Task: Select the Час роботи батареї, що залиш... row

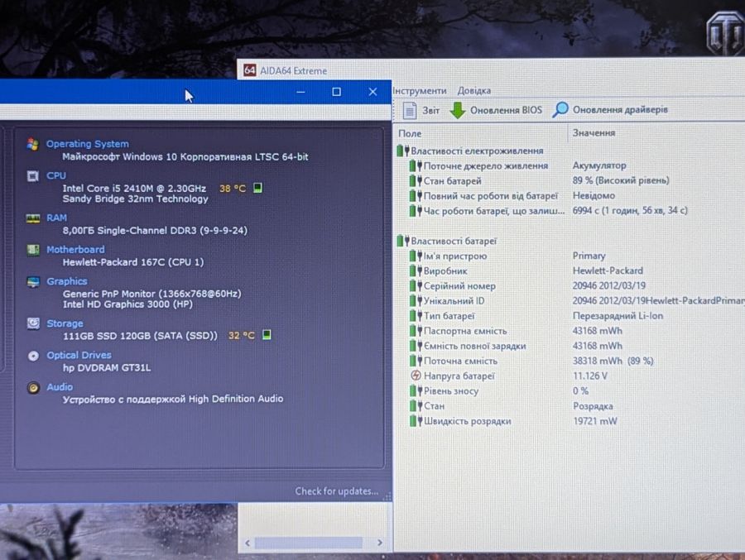Action: tap(570, 210)
